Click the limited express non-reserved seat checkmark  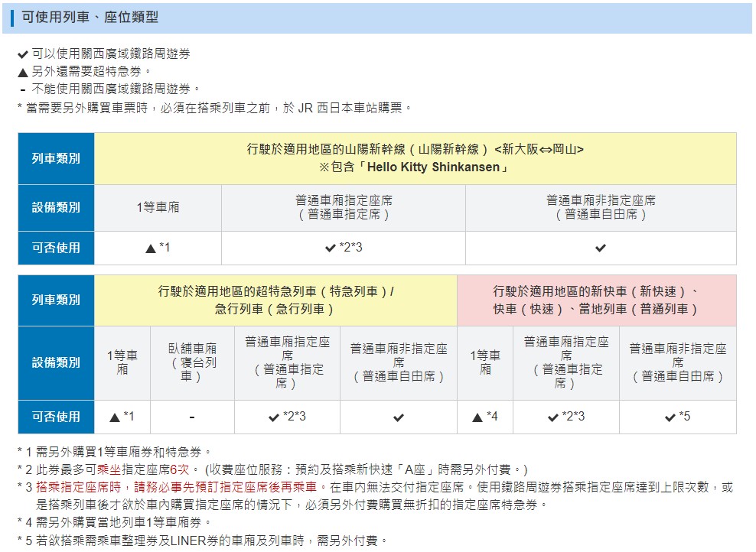click(398, 417)
